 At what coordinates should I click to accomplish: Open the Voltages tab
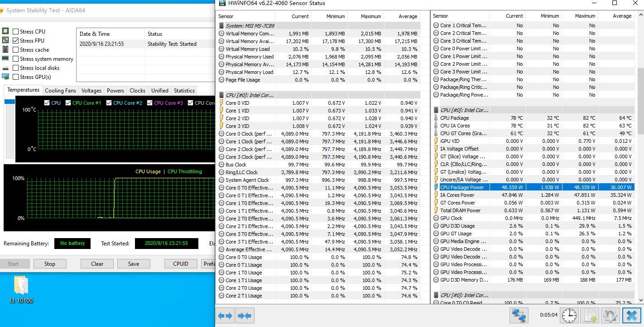pyautogui.click(x=91, y=91)
